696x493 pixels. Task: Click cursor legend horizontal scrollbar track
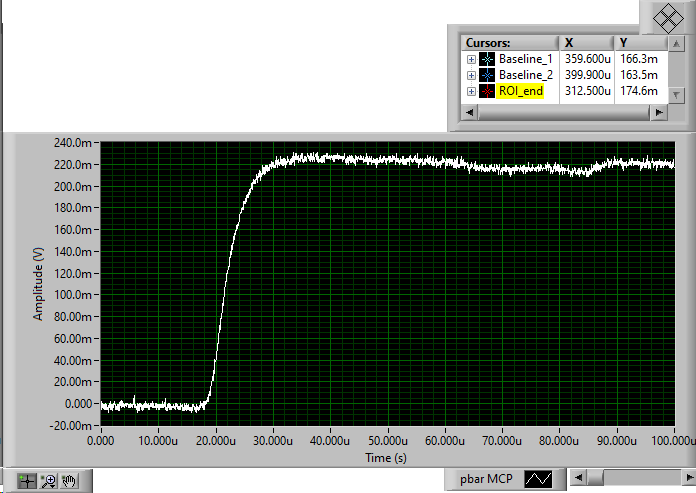(x=564, y=113)
